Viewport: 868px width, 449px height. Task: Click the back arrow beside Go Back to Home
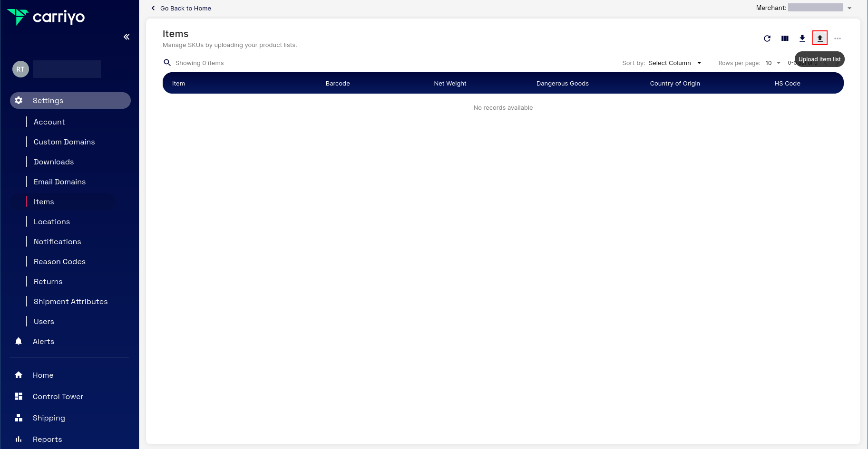(153, 8)
